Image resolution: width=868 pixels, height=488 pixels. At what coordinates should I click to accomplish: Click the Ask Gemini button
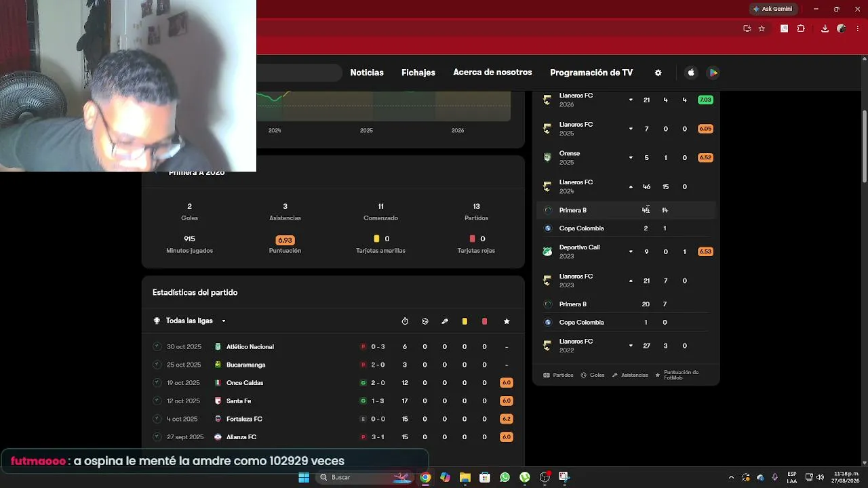coord(772,9)
